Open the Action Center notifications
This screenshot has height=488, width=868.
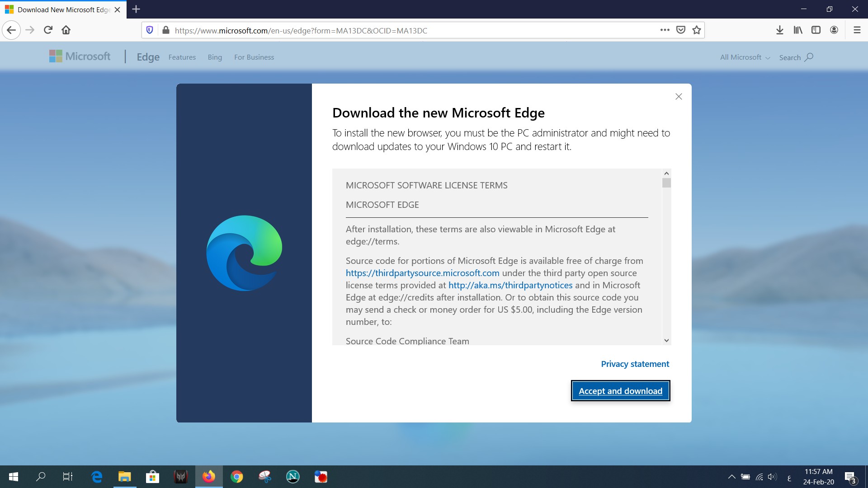click(850, 477)
